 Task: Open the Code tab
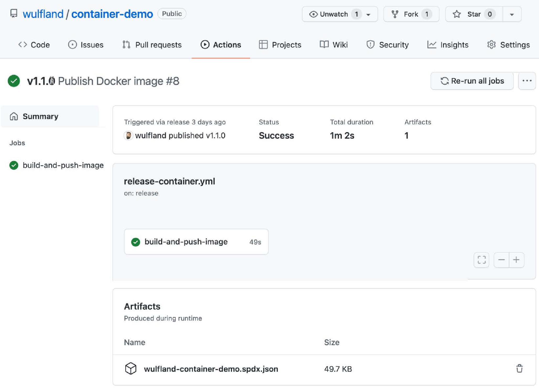click(34, 45)
